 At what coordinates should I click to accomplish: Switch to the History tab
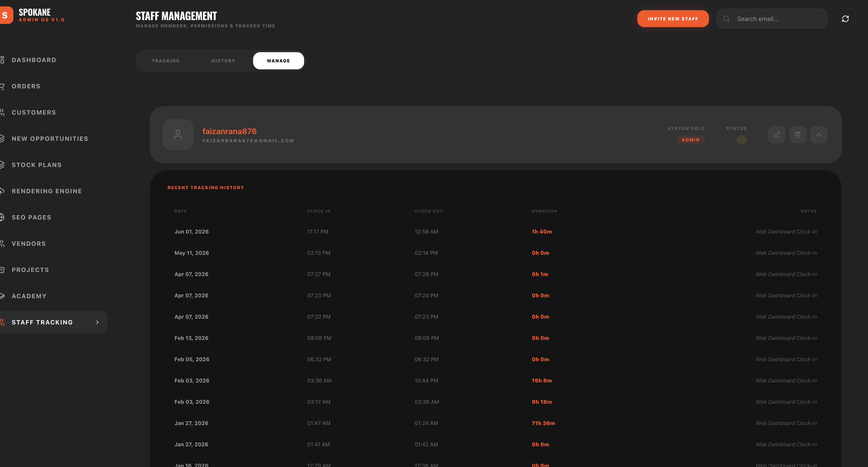click(x=223, y=61)
